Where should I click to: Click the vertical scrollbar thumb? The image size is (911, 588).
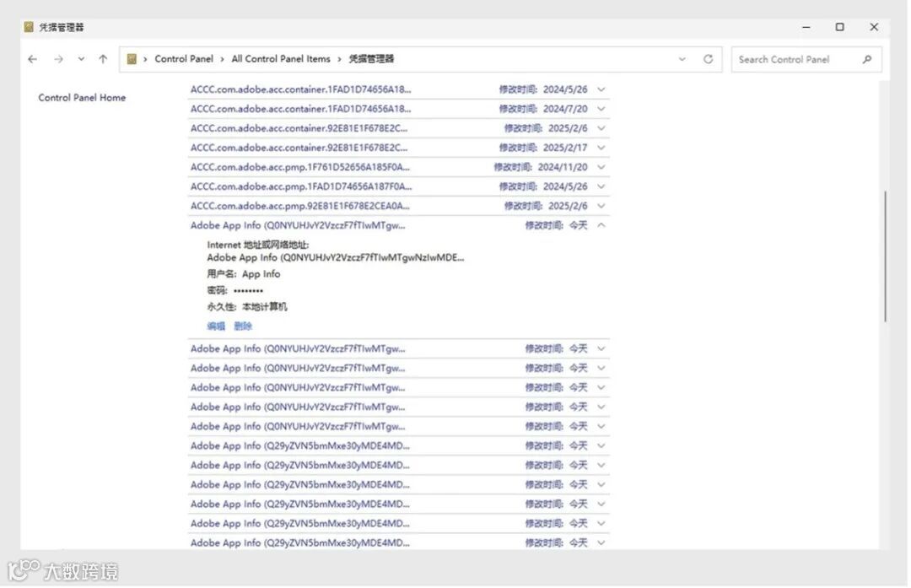point(885,256)
